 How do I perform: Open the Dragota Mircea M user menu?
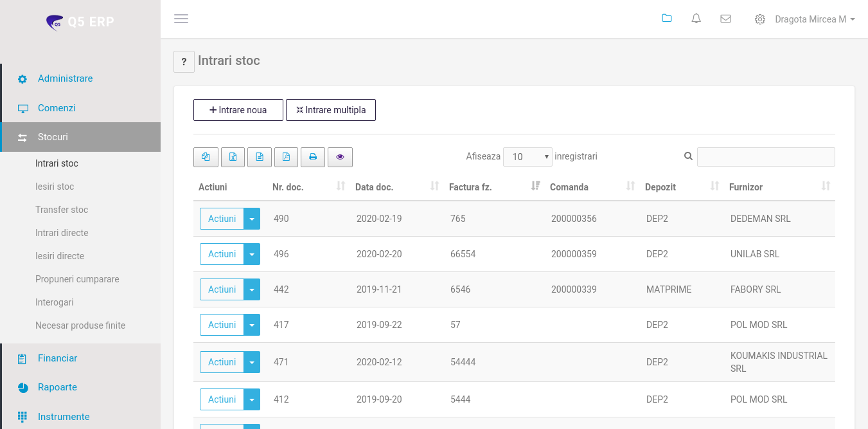point(815,19)
